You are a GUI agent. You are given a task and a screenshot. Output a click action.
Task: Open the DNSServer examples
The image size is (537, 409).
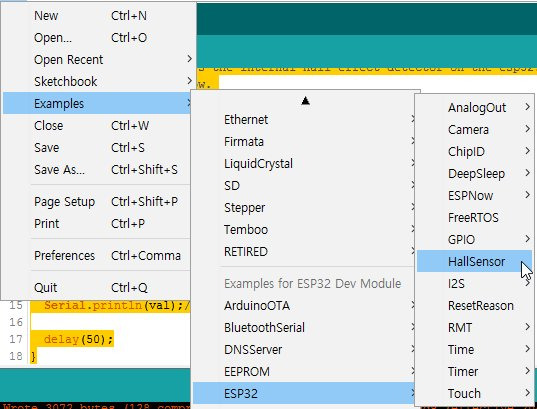tap(304, 349)
